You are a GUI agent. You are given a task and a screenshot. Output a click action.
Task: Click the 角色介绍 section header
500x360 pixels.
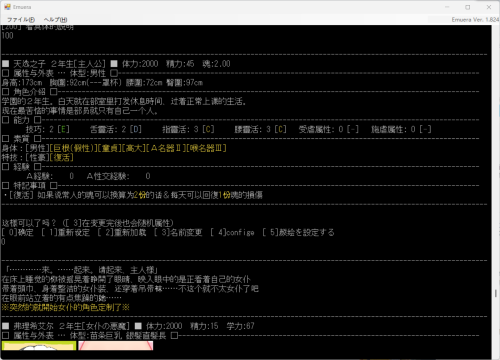tap(29, 92)
